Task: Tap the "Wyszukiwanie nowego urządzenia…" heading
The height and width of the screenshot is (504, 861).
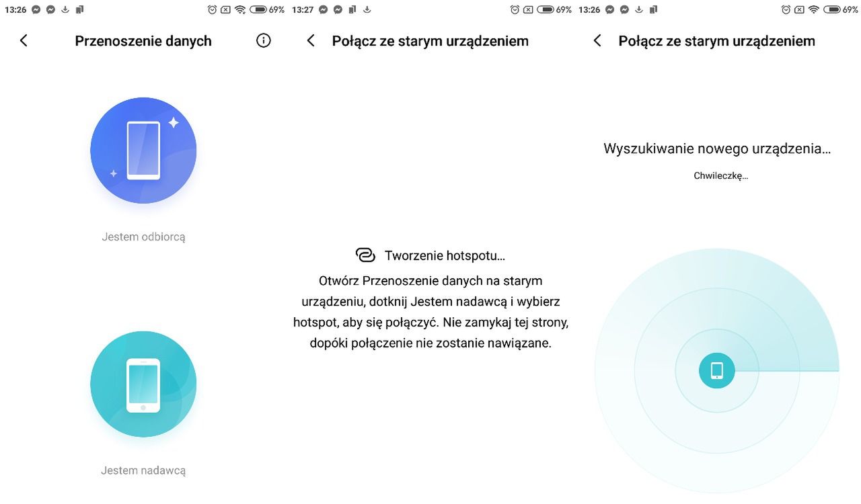Action: tap(717, 149)
